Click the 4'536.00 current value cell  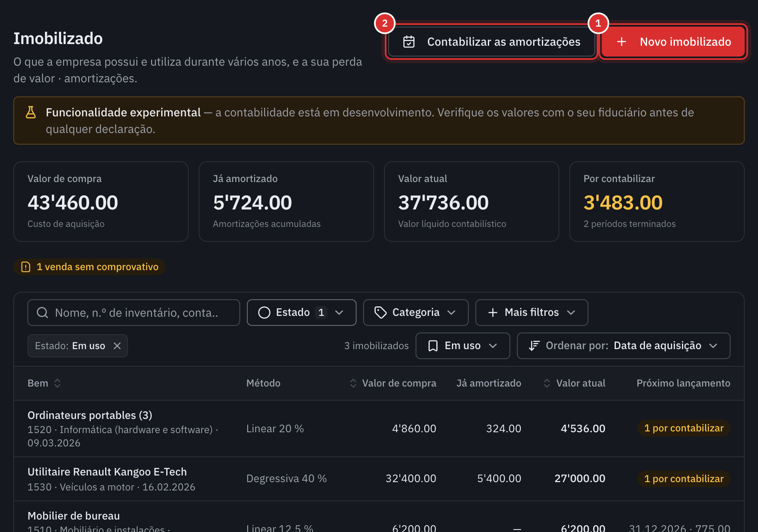pos(583,429)
